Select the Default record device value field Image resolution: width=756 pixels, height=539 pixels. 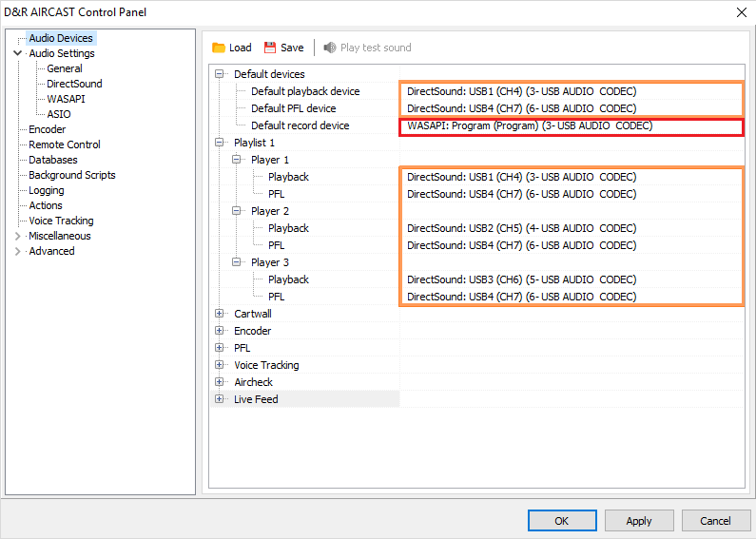(x=571, y=126)
